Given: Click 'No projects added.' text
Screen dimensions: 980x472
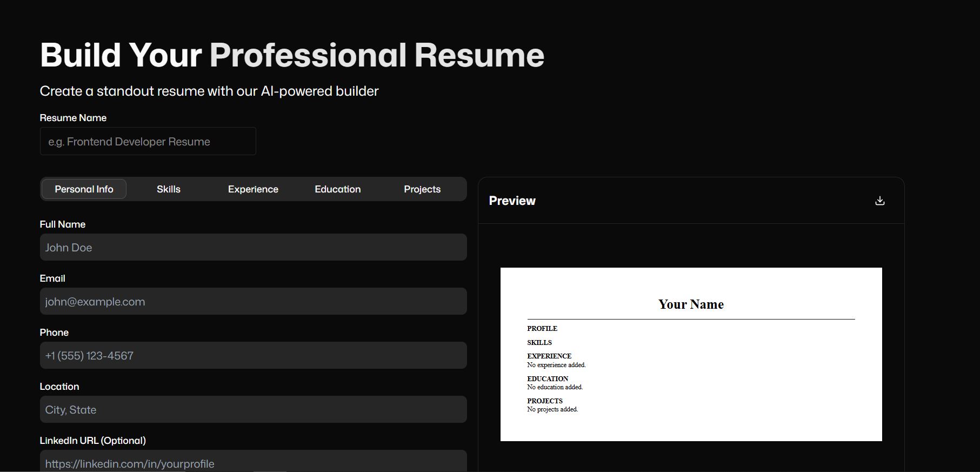Looking at the screenshot, I should click(552, 409).
